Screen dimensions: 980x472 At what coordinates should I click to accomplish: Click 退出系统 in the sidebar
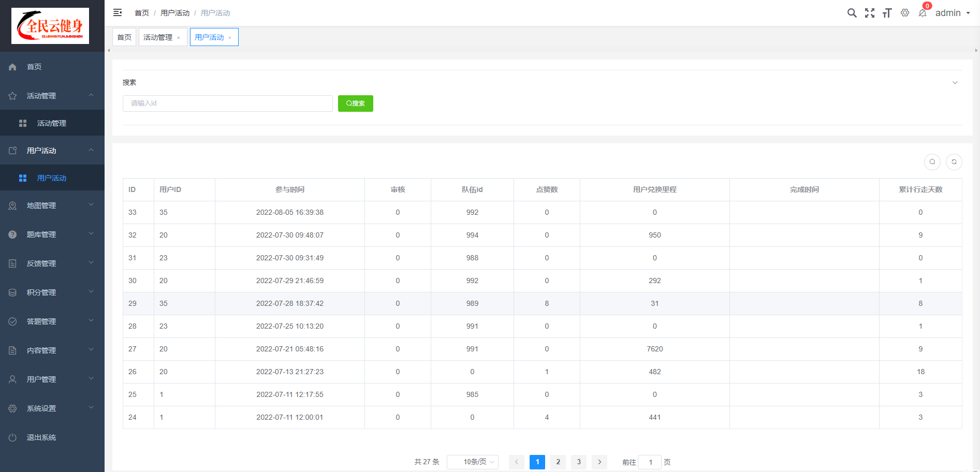(41, 437)
